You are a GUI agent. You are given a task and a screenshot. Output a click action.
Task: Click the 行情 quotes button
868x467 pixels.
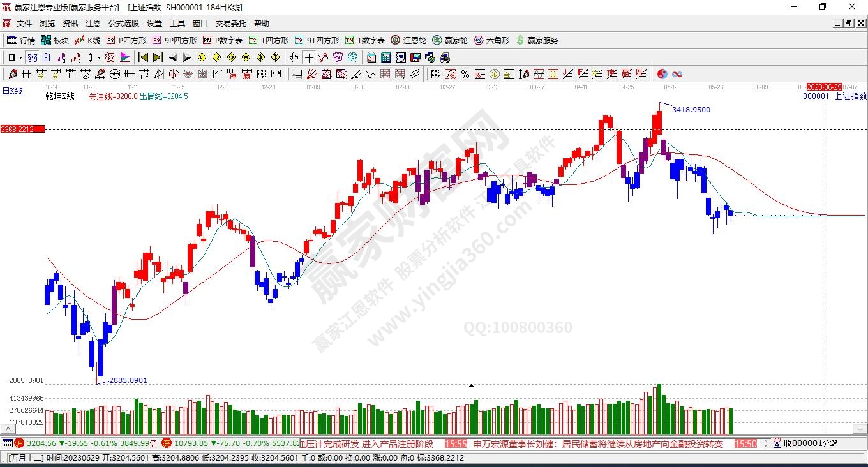point(21,40)
